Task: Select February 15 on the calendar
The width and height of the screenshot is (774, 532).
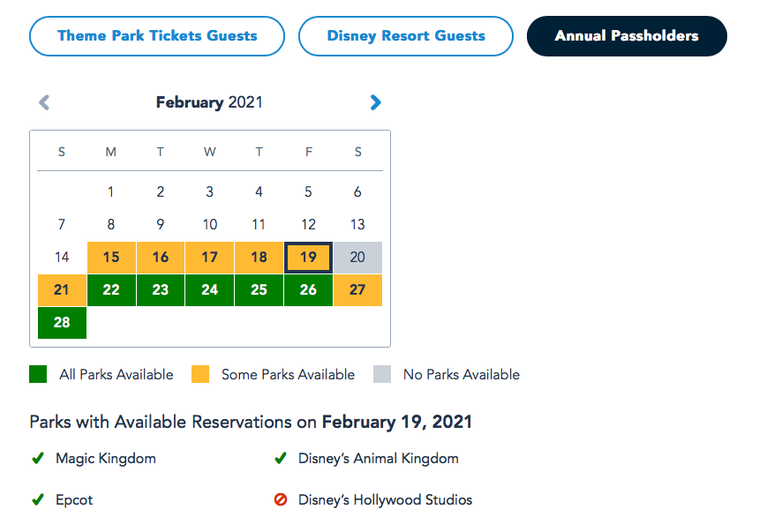Action: pos(111,258)
